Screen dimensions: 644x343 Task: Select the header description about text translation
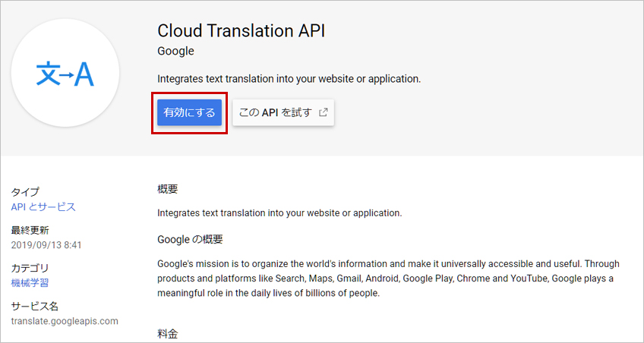[289, 79]
